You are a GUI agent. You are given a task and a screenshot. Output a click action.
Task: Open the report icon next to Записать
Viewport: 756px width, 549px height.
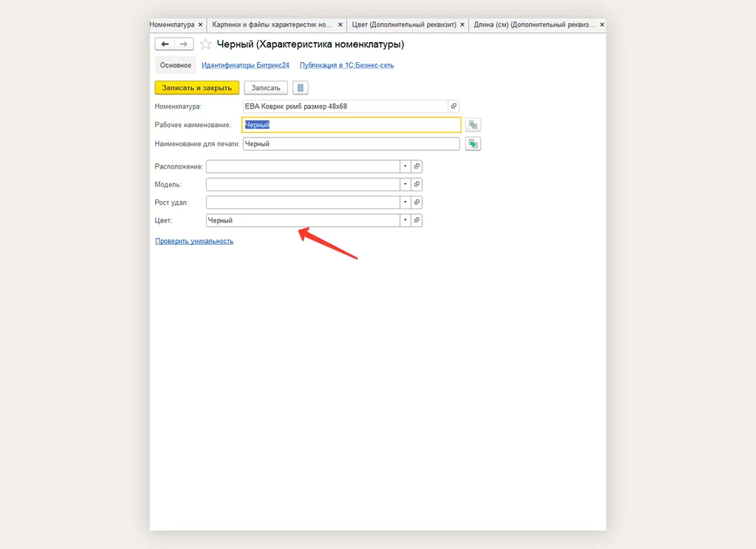click(300, 88)
